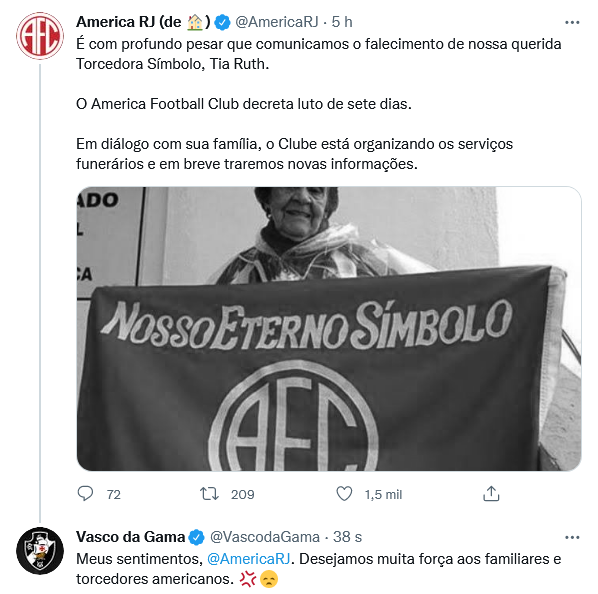The height and width of the screenshot is (594, 598).
Task: Click America RJ's verified badge
Action: click(222, 22)
